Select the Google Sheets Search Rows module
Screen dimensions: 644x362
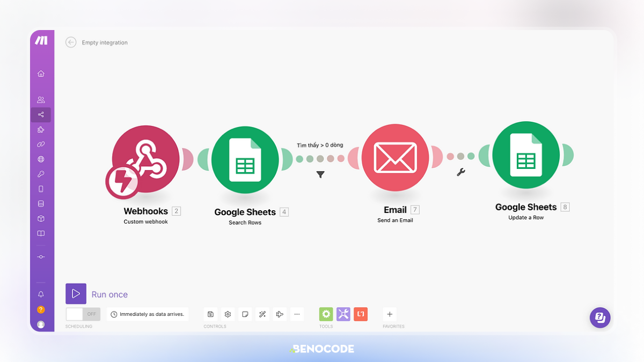(x=245, y=160)
